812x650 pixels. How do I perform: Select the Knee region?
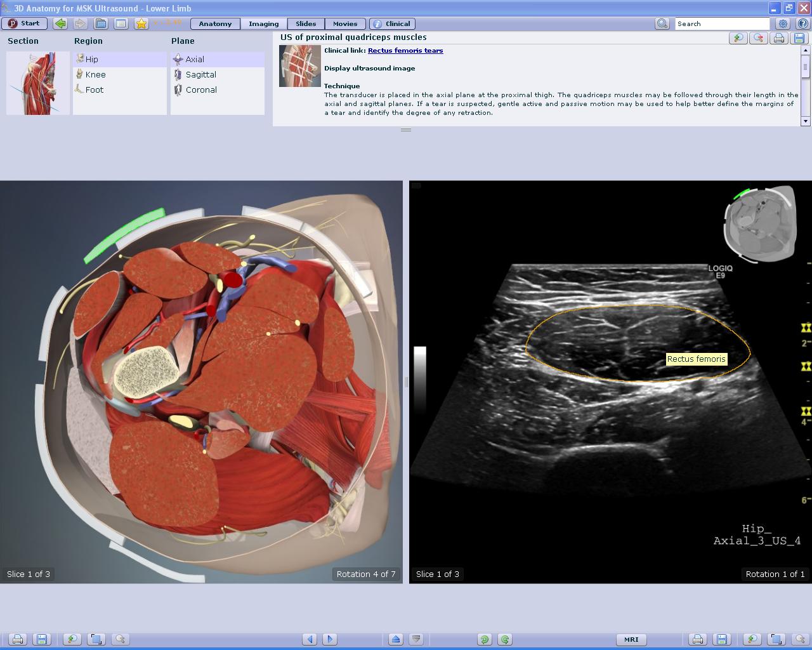pyautogui.click(x=95, y=74)
